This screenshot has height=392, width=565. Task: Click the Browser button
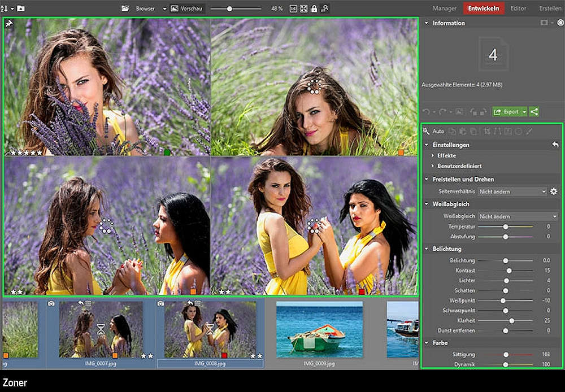[x=145, y=9]
